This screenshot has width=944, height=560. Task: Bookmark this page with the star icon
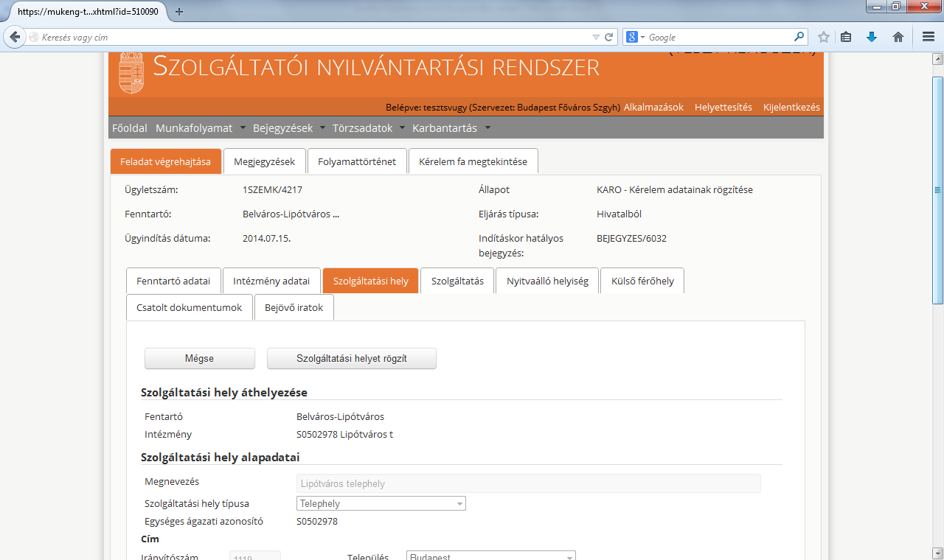(x=824, y=37)
